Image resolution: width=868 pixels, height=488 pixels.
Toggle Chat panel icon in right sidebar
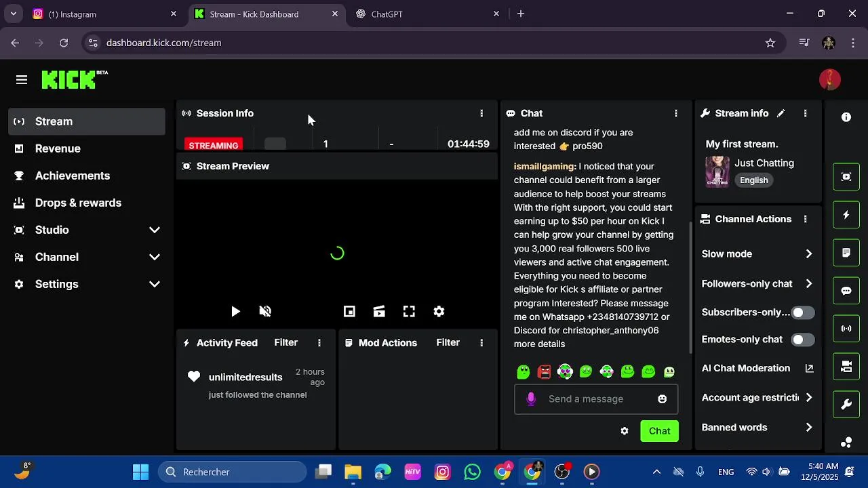tap(846, 291)
